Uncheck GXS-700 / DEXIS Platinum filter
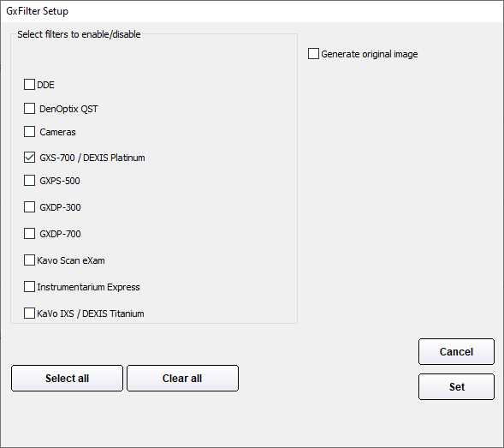The height and width of the screenshot is (448, 504). pyautogui.click(x=29, y=158)
